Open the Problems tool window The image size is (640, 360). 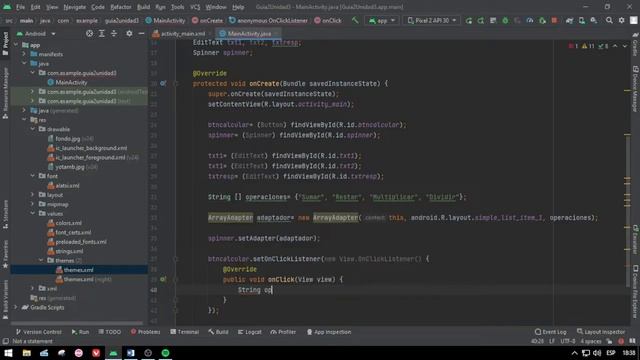[145, 332]
